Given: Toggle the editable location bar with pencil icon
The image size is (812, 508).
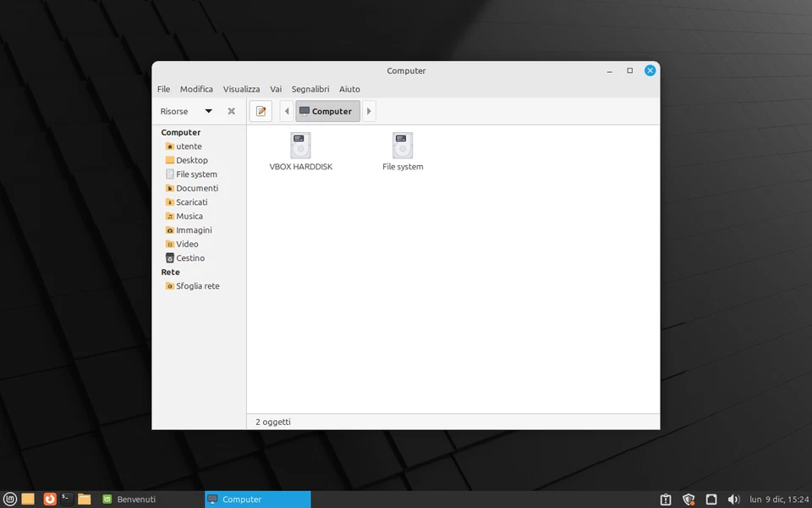Looking at the screenshot, I should click(x=260, y=111).
